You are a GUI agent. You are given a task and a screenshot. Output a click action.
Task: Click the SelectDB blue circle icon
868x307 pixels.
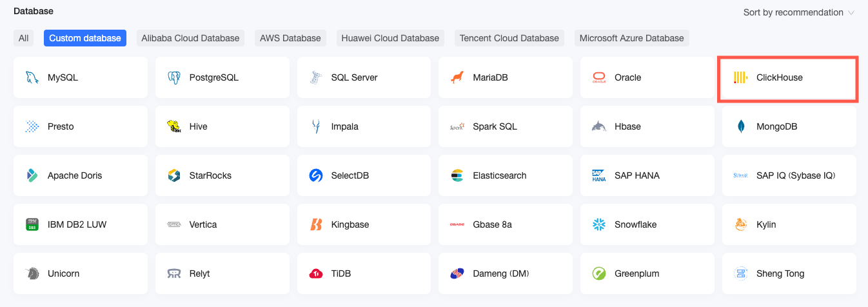[315, 175]
